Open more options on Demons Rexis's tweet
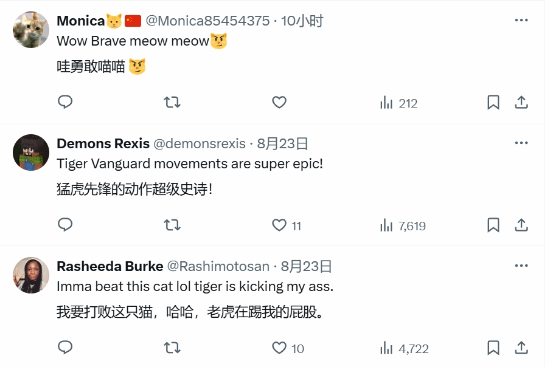Viewport: 550px width, 367px height. click(521, 143)
